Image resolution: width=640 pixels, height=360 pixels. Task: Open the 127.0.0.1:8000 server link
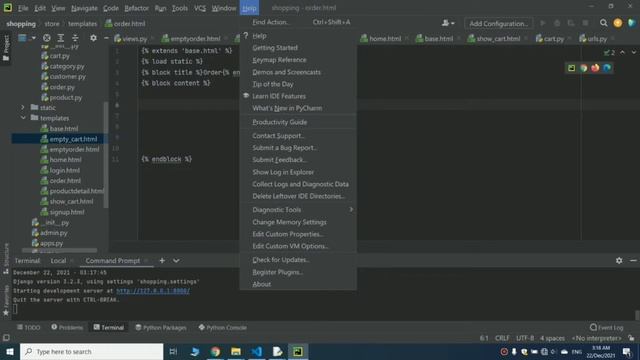(x=153, y=291)
